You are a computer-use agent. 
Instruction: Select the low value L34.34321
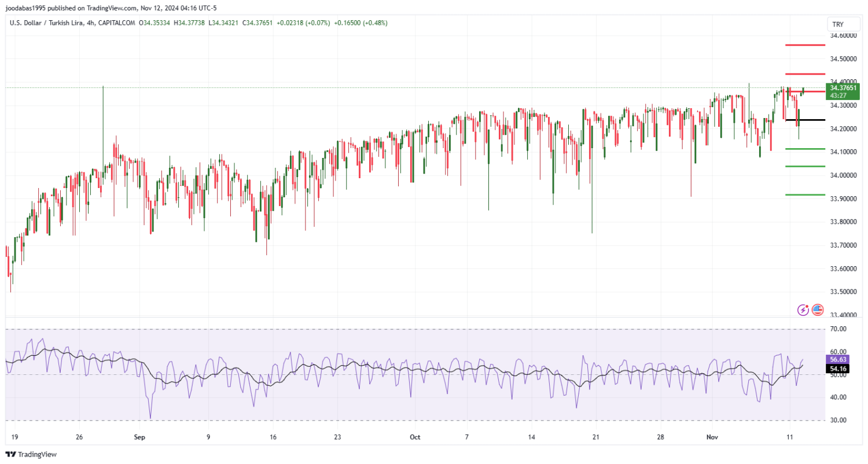224,23
